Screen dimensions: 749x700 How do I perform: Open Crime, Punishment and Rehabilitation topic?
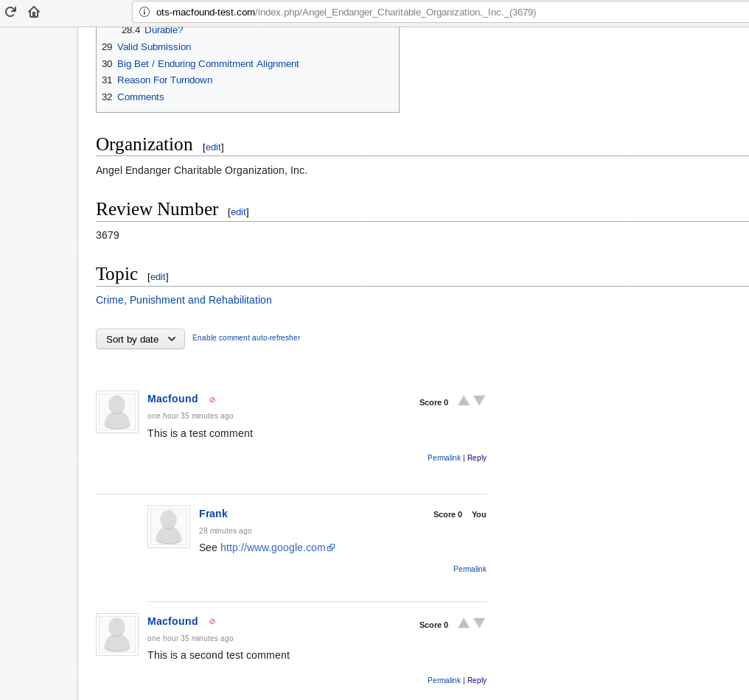pyautogui.click(x=184, y=301)
